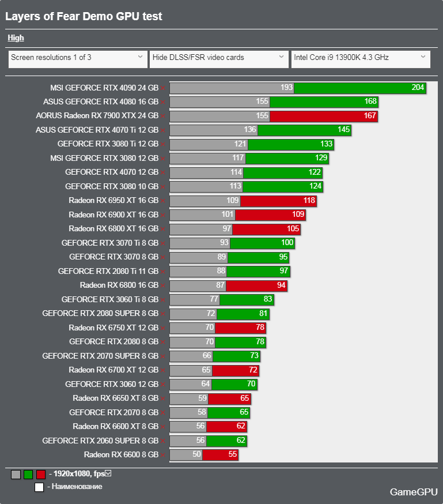
Task: Select Radeon RX 6600 XT 8 GB label
Action: (116, 427)
